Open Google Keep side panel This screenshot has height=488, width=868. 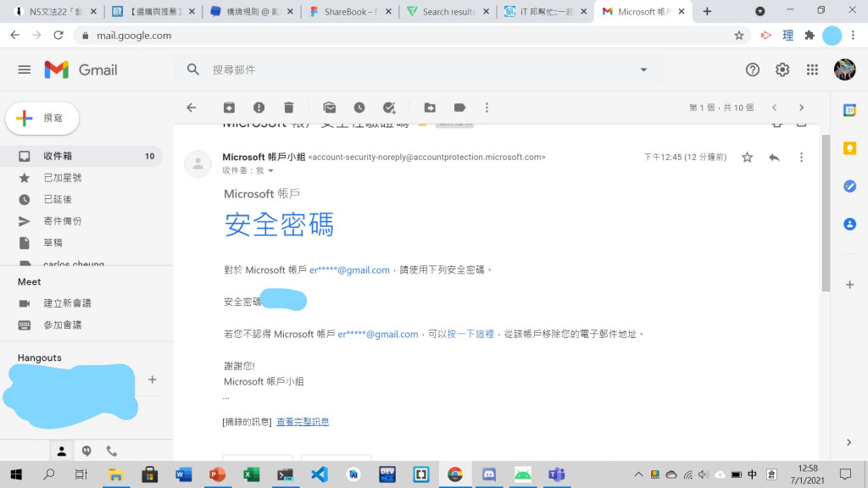tap(849, 148)
